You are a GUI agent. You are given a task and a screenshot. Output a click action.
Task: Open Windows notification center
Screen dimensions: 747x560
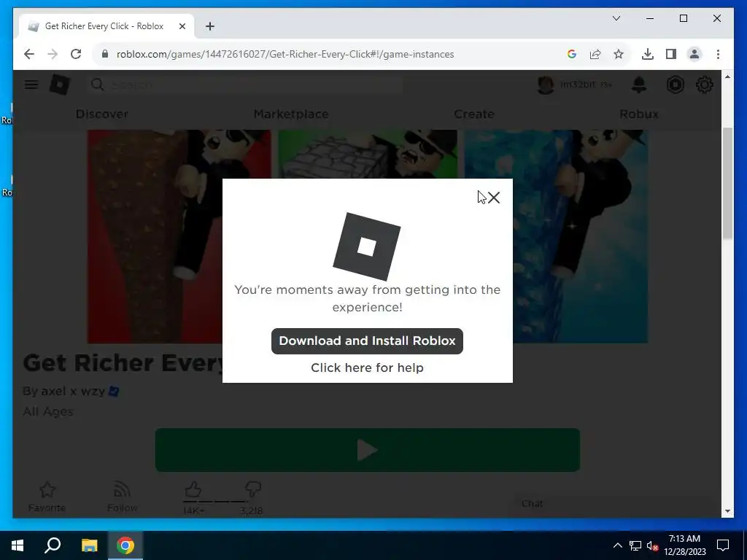tap(723, 545)
